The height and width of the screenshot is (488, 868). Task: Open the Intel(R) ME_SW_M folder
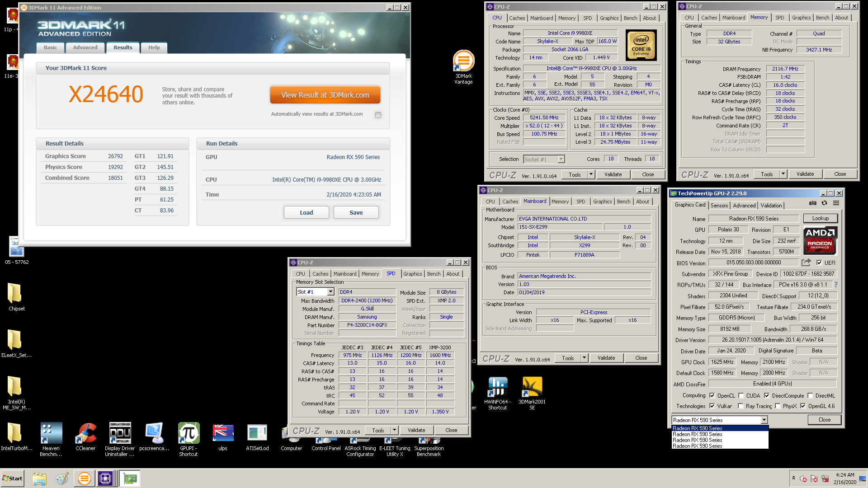[x=17, y=393]
